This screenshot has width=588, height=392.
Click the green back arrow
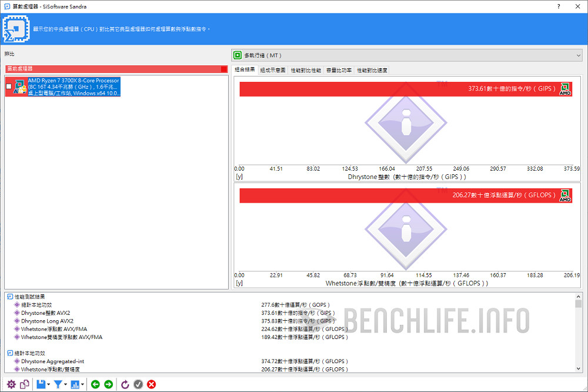pyautogui.click(x=95, y=384)
